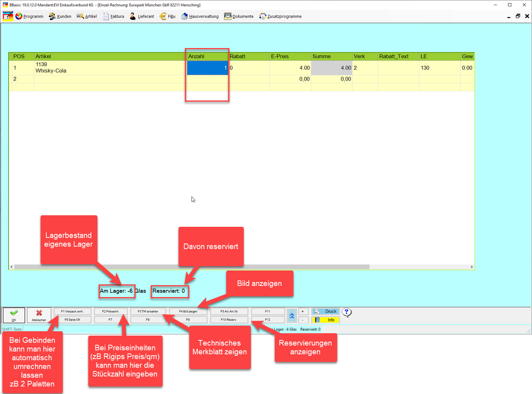Click the BBasic app icon in menu bar
Viewport: 532px width, 394px height.
click(x=8, y=16)
